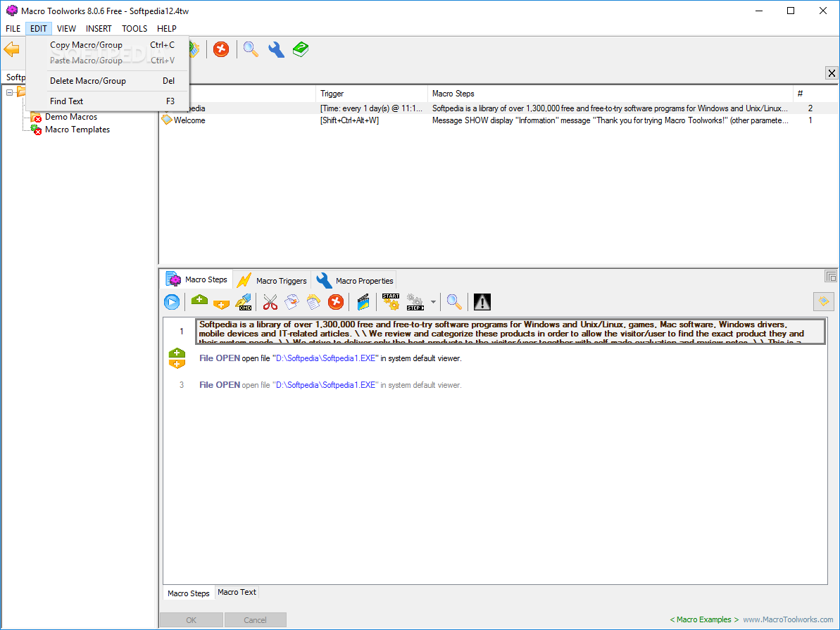Close the panel with the X button

(832, 73)
